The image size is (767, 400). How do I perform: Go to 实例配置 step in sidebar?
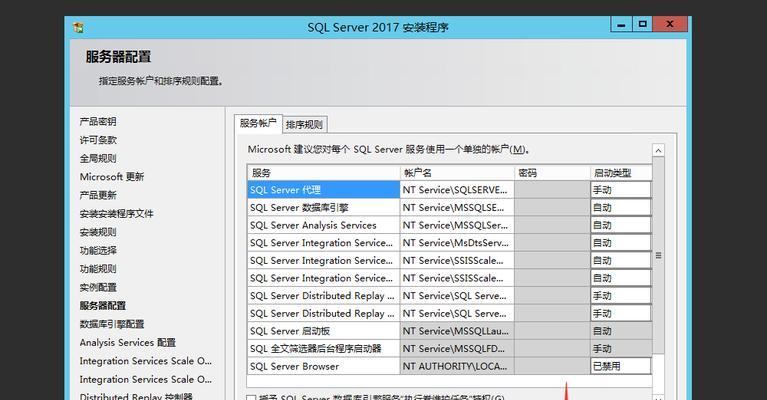(x=98, y=287)
